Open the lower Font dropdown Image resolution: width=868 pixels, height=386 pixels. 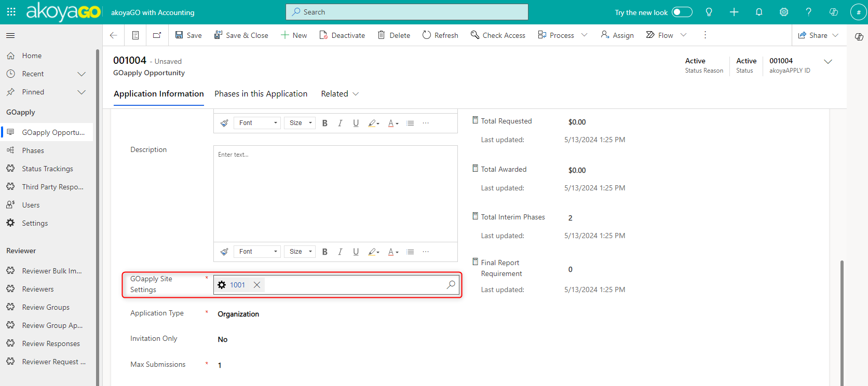(x=257, y=252)
